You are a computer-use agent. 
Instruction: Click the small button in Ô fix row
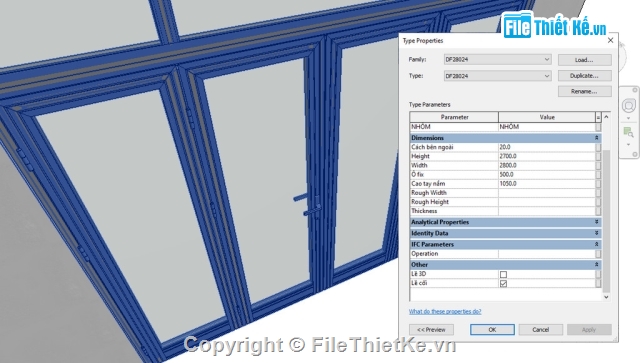pos(598,175)
